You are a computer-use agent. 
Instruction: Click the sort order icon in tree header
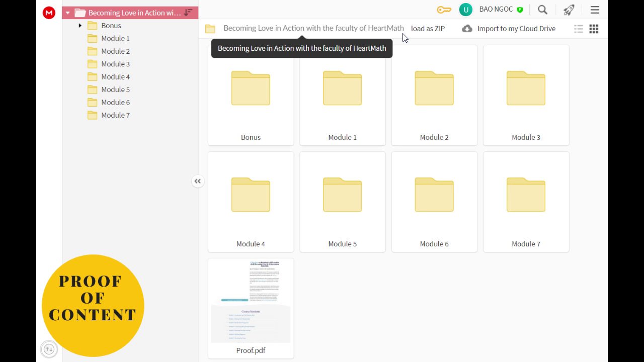pos(188,13)
